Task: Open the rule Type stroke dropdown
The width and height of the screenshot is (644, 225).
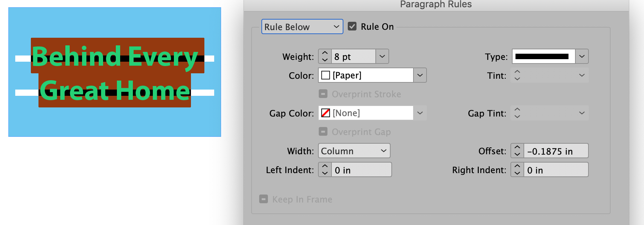Action: (x=582, y=57)
